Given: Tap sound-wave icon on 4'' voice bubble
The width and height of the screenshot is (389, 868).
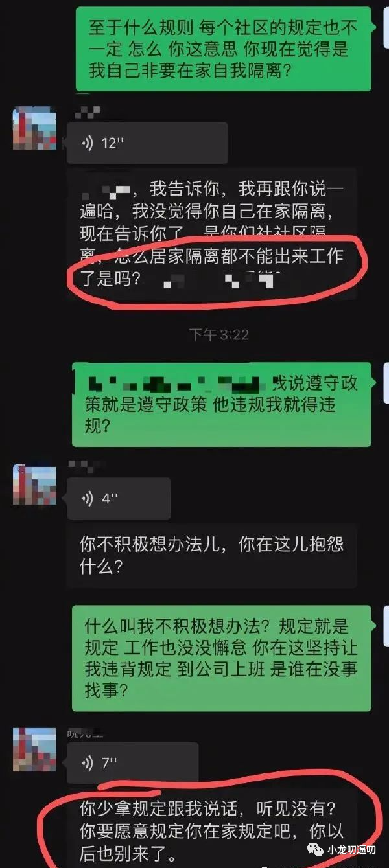Looking at the screenshot, I should pos(88,499).
